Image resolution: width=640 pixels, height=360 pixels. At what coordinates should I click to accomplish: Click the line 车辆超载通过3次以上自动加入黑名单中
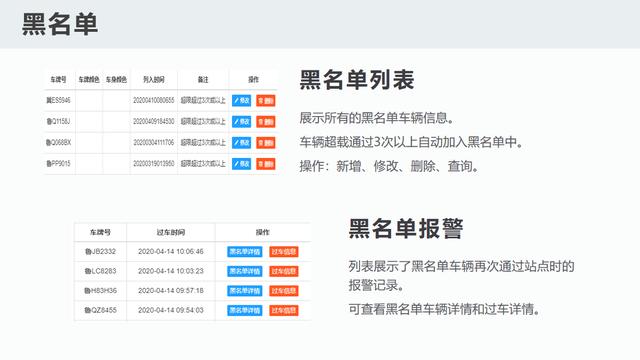[x=411, y=142]
